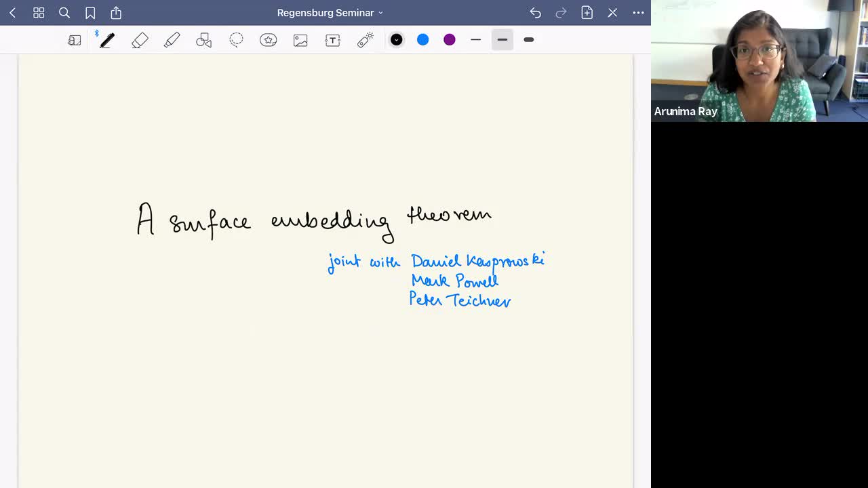Close editing mode with the X icon
868x488 pixels.
612,13
